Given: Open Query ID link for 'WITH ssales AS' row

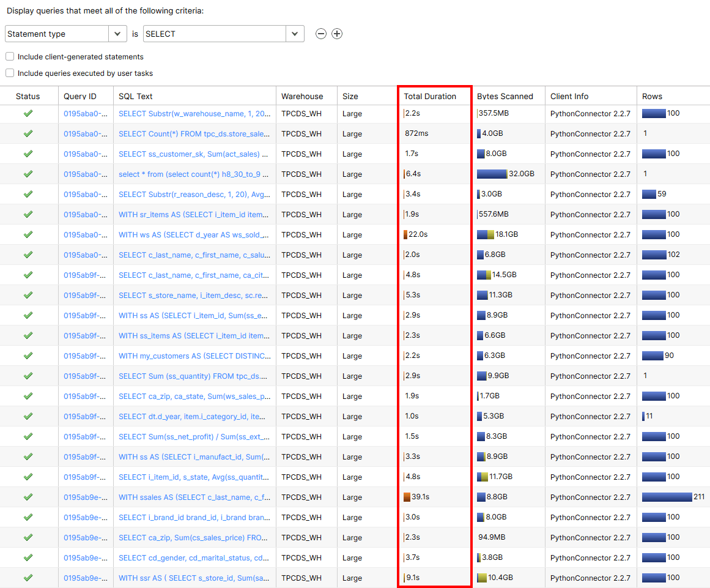Looking at the screenshot, I should [86, 497].
